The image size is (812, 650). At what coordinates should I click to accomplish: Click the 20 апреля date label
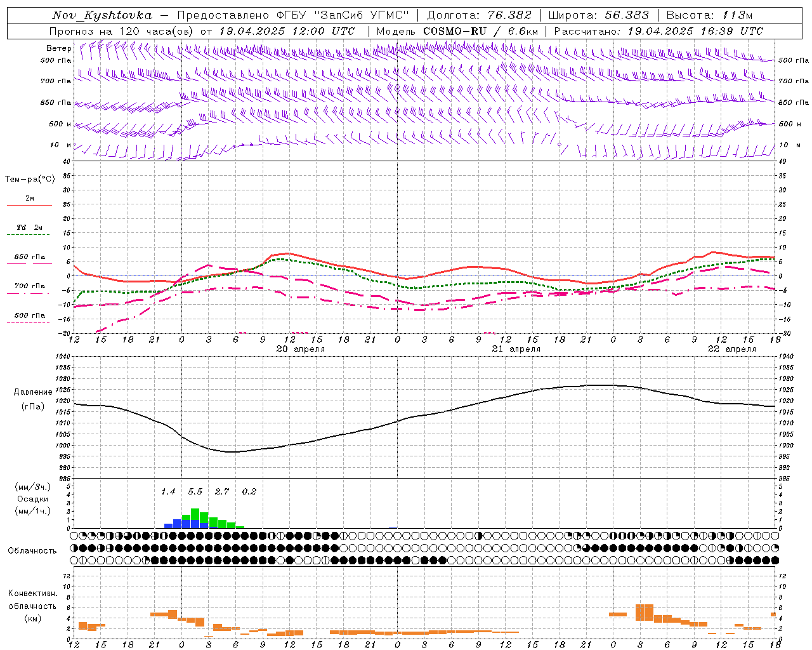(x=301, y=349)
